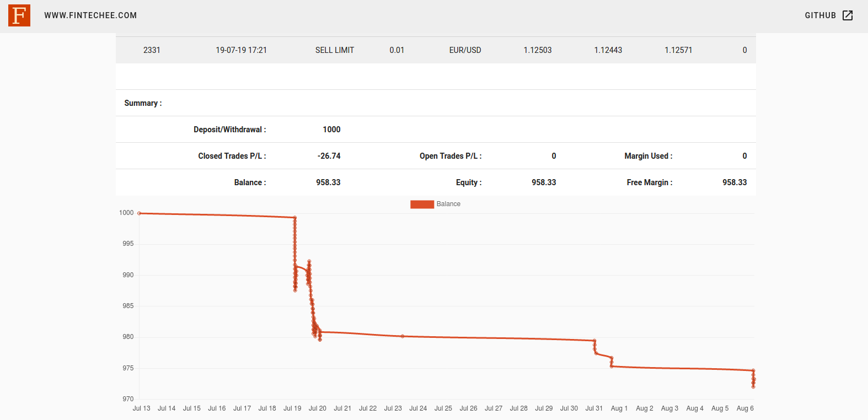Click the Jul 25 x-axis label

[x=443, y=408]
